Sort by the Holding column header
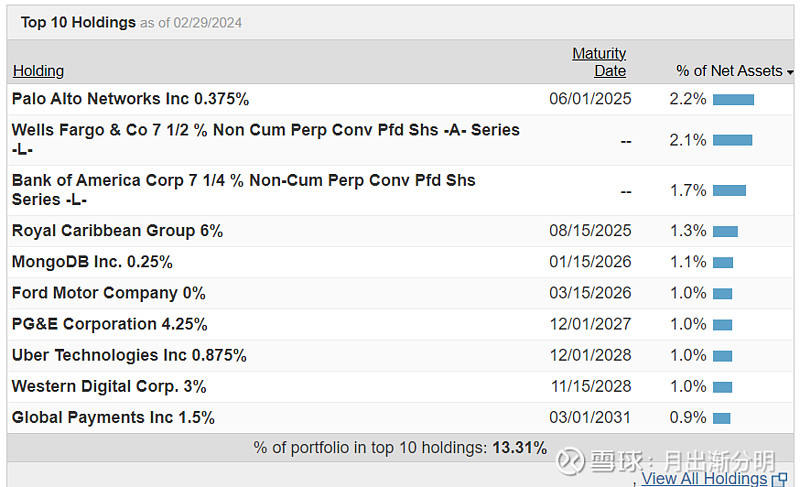The image size is (800, 487). tap(38, 71)
